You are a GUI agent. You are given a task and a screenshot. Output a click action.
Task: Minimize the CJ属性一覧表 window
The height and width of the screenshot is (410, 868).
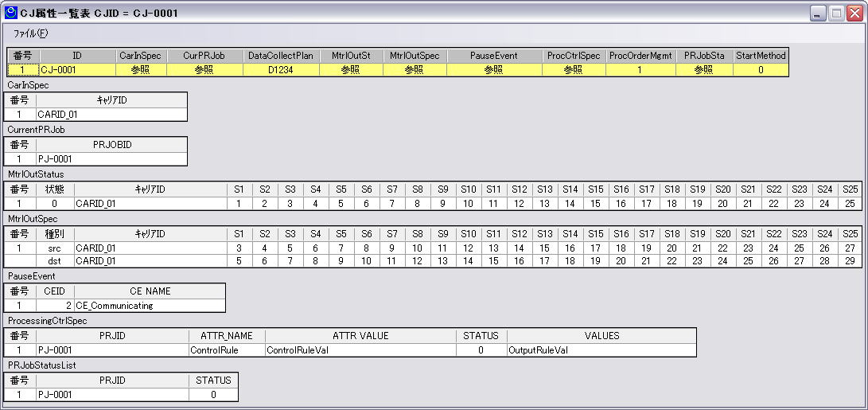[817, 14]
